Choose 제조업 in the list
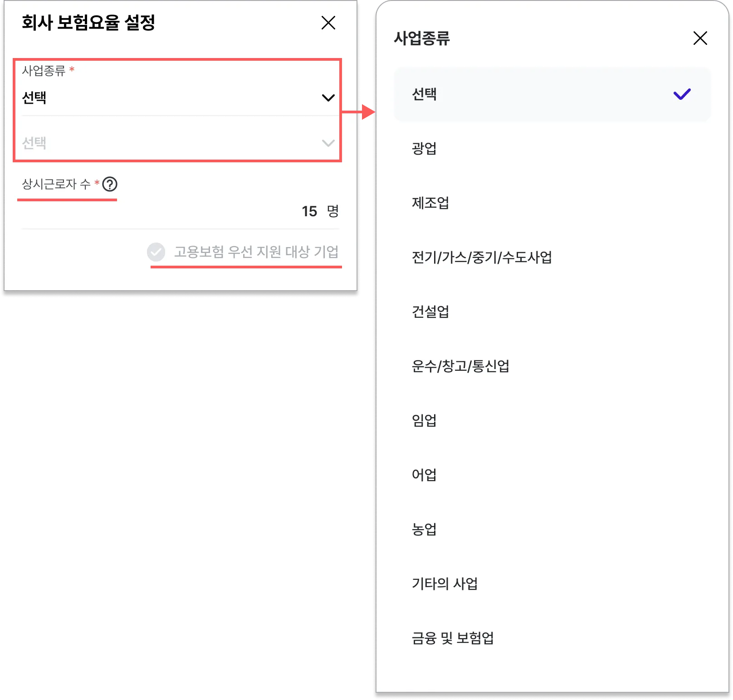Image resolution: width=733 pixels, height=700 pixels. (552, 203)
